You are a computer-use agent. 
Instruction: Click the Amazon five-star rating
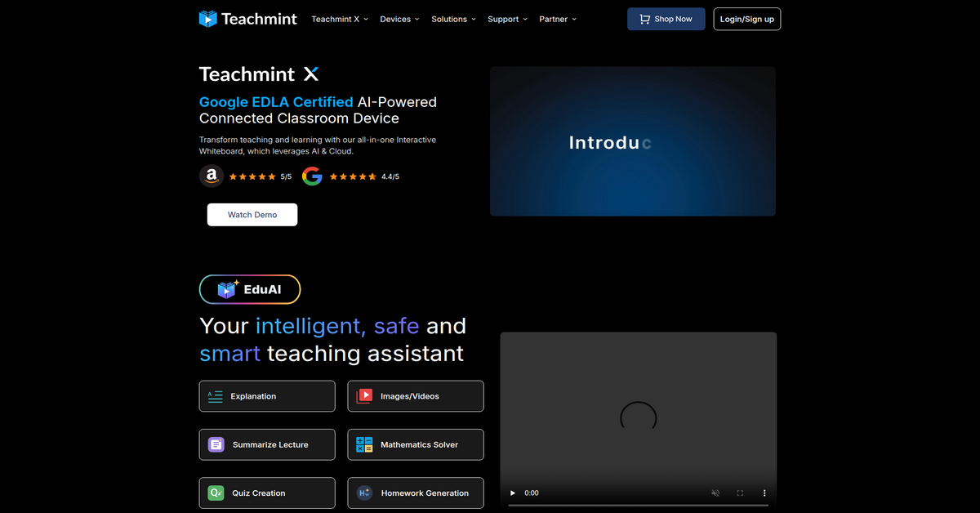[252, 176]
